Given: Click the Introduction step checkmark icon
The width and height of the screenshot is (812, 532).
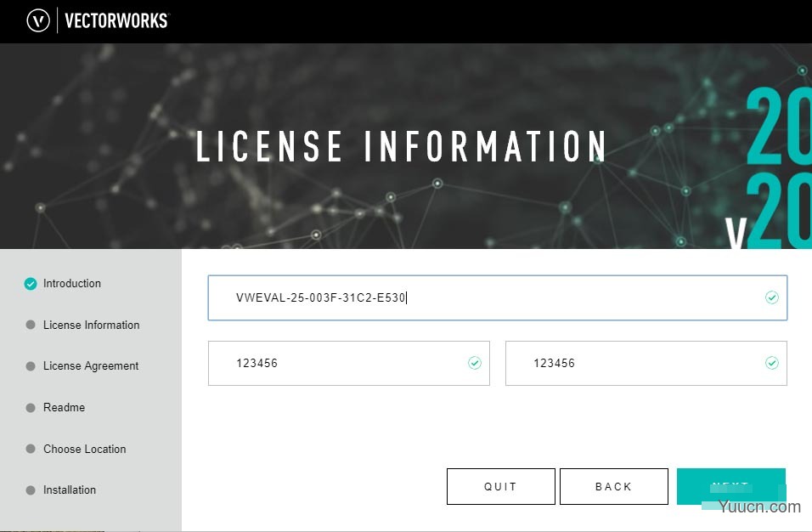Looking at the screenshot, I should pyautogui.click(x=31, y=284).
